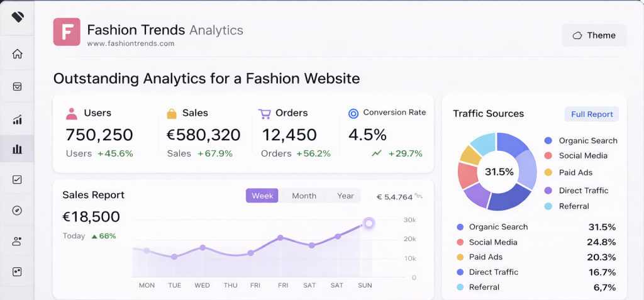Click the highlighted SUN data point on chart
Image resolution: width=644 pixels, height=300 pixels.
[x=369, y=223]
